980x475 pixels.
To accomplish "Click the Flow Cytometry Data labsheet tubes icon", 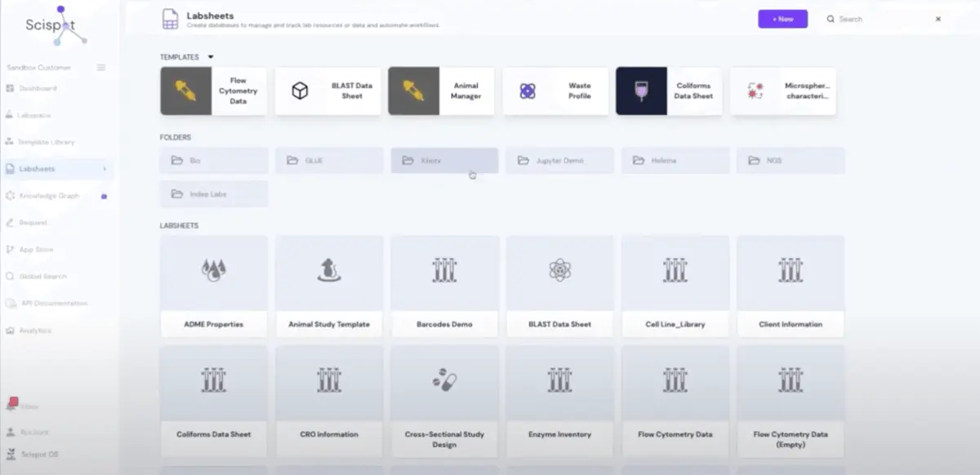I will (x=675, y=380).
